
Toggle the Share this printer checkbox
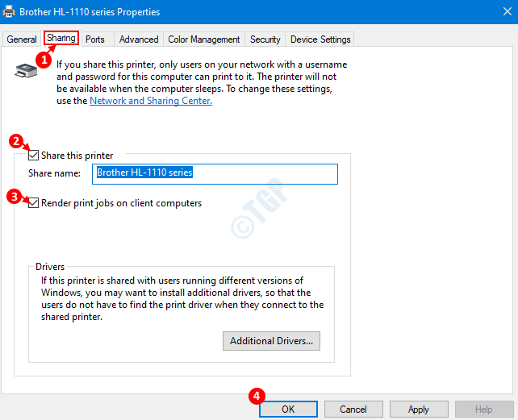[33, 156]
